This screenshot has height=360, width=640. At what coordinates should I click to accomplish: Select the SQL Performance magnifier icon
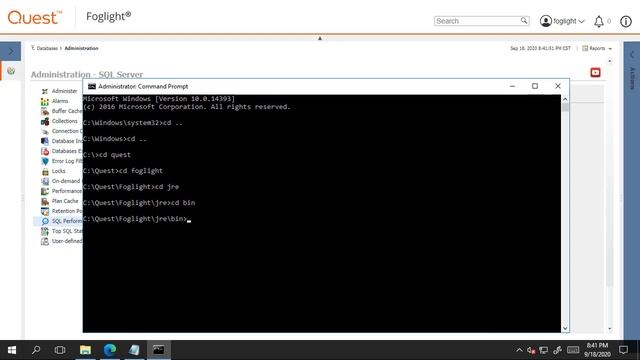45,221
